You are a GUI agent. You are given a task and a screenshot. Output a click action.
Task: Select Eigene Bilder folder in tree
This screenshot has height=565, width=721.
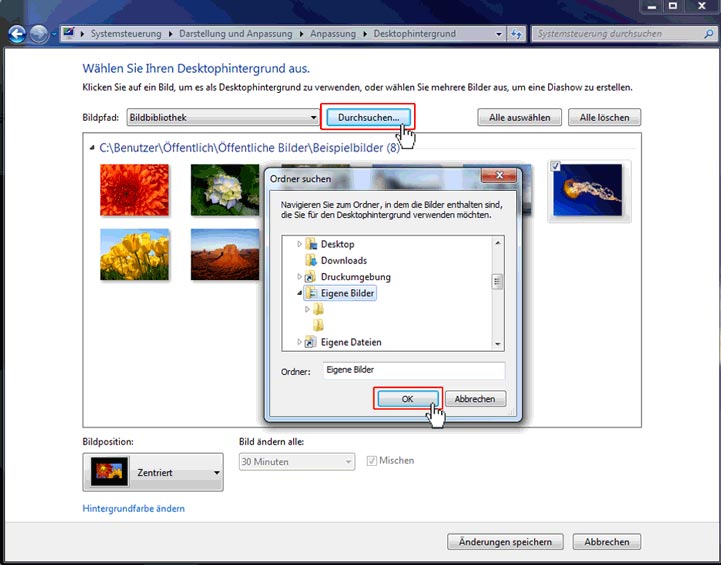coord(347,293)
